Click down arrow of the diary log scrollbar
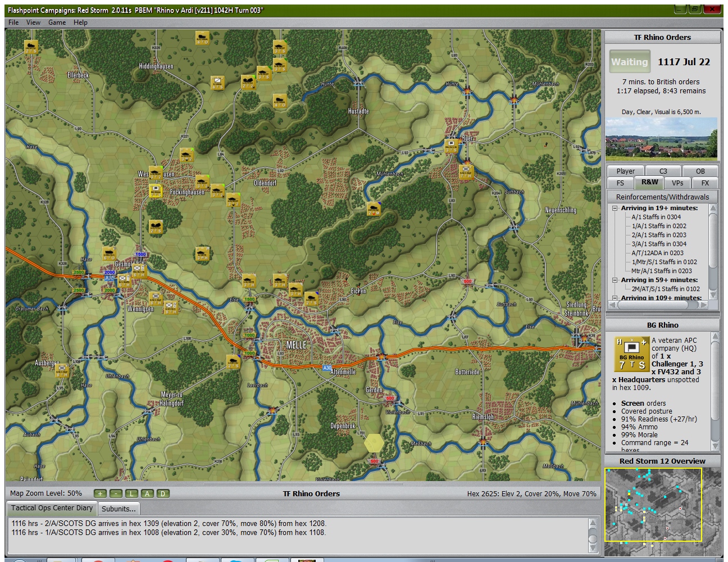Screen dimensions: 728x562 (x=593, y=548)
